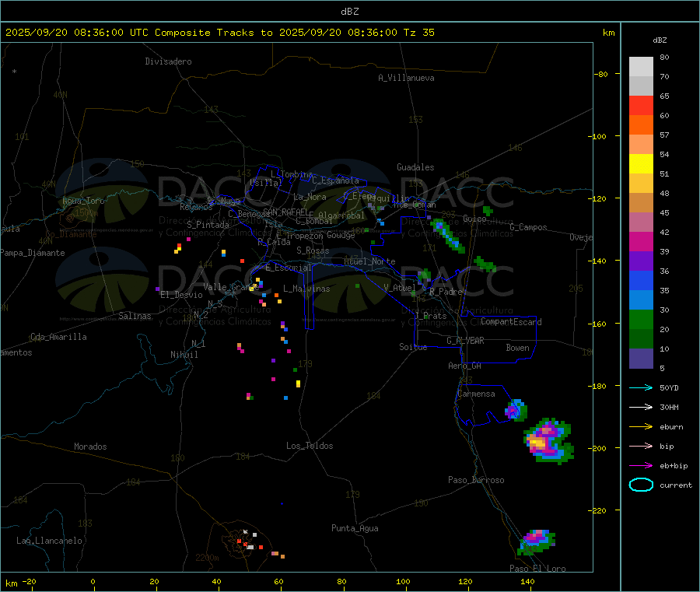The image size is (700, 592).
Task: Click the 'L_Malvinas' map label
Action: click(x=306, y=289)
